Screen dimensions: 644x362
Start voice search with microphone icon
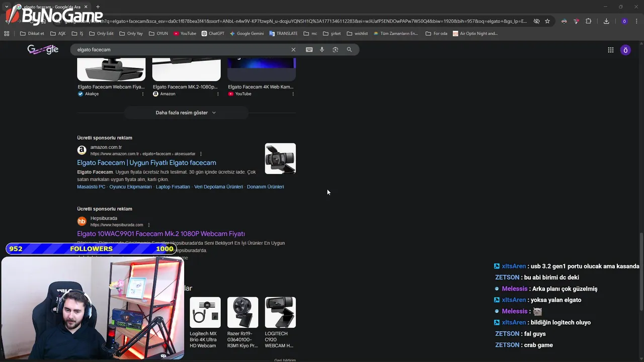[322, 50]
